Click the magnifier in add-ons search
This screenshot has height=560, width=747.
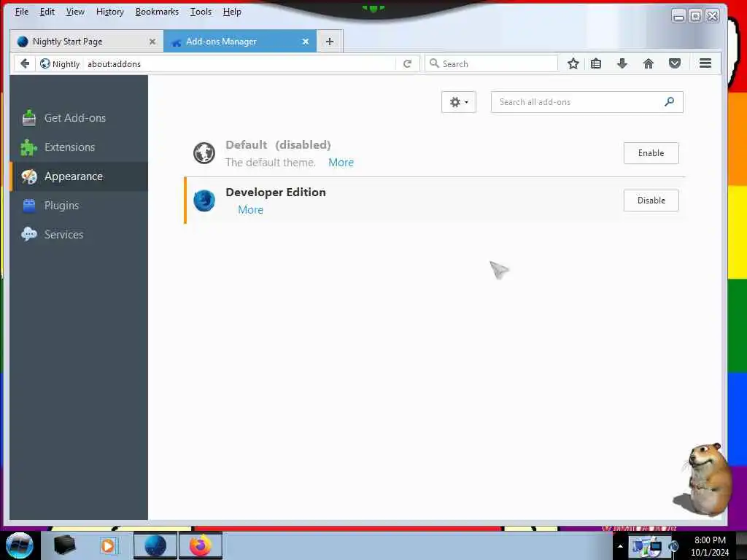point(670,101)
